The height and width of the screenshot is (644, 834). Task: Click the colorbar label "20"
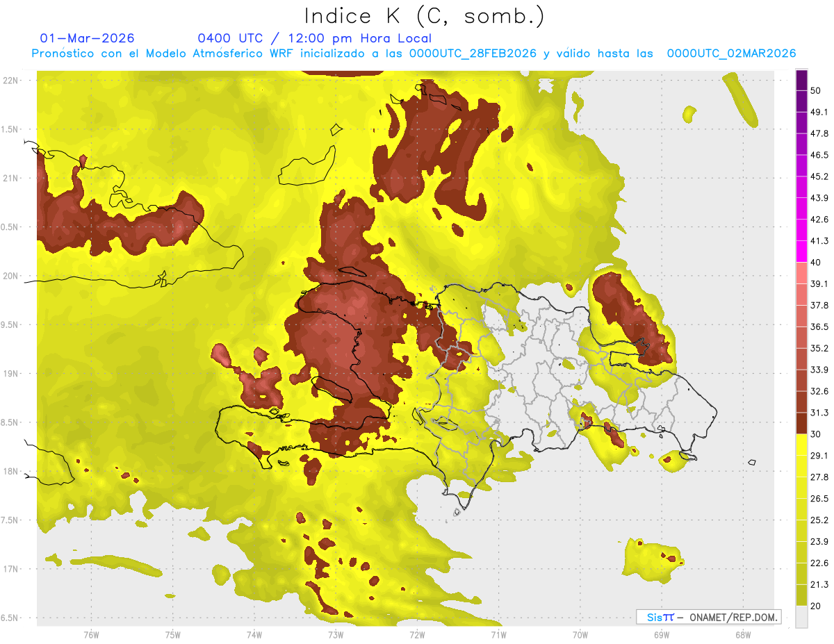[x=817, y=606]
